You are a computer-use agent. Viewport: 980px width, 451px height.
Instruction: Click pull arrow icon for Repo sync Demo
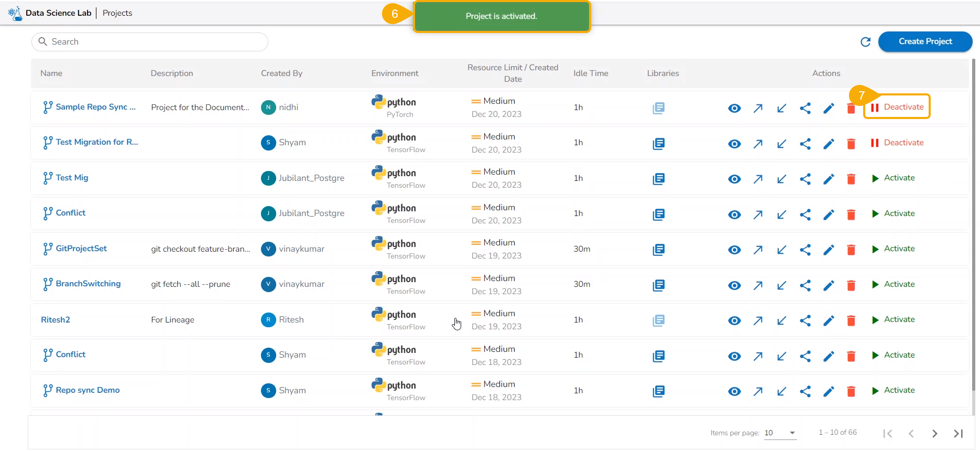click(x=781, y=391)
